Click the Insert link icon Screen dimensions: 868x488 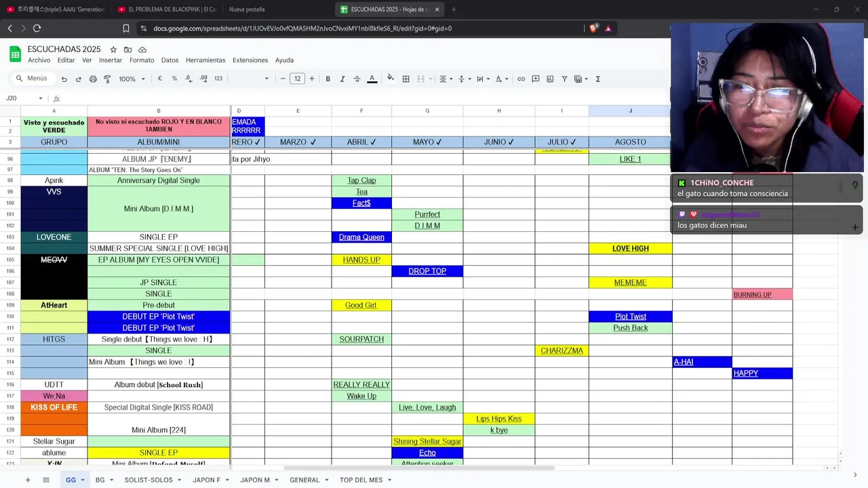click(521, 79)
